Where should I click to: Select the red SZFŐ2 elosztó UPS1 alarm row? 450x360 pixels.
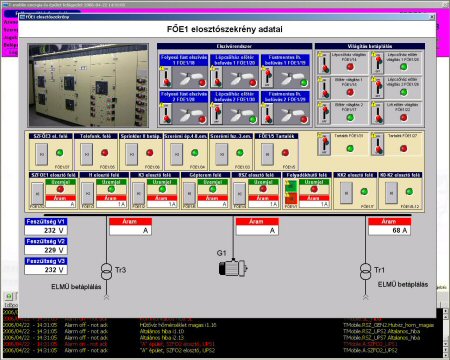[223, 344]
